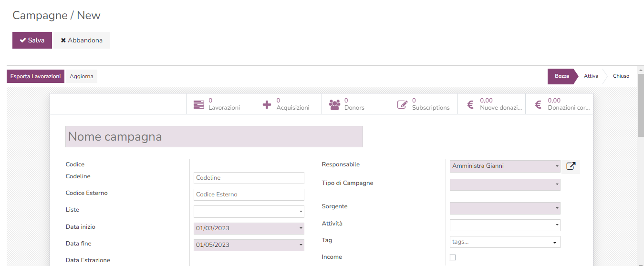
Task: Expand the Liste dropdown
Action: pyautogui.click(x=249, y=211)
